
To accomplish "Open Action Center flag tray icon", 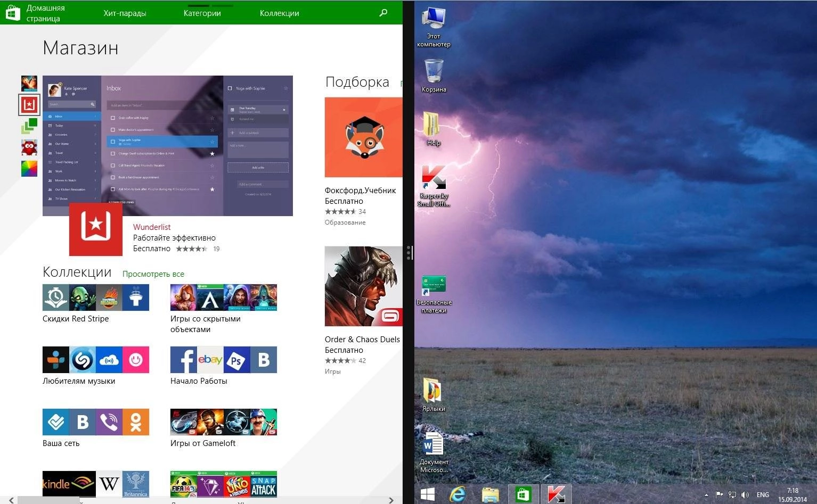I will coord(719,495).
